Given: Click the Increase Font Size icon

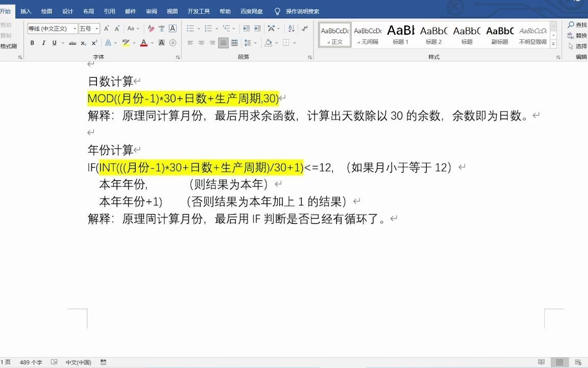Looking at the screenshot, I should point(107,29).
